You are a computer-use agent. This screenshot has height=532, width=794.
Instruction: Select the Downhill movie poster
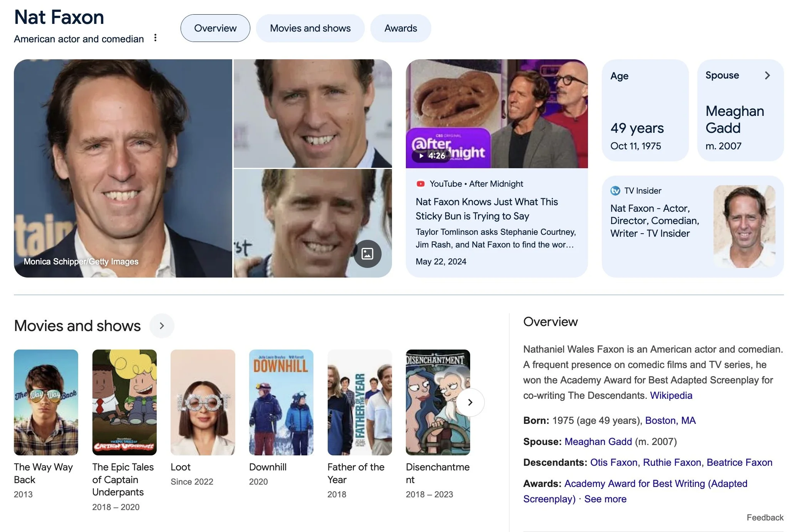pyautogui.click(x=281, y=402)
